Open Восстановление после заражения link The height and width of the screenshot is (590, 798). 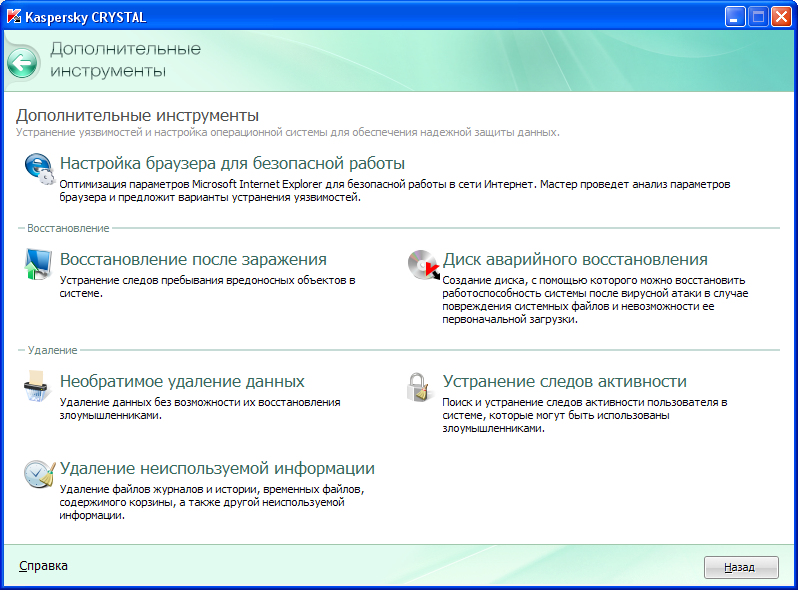point(193,259)
